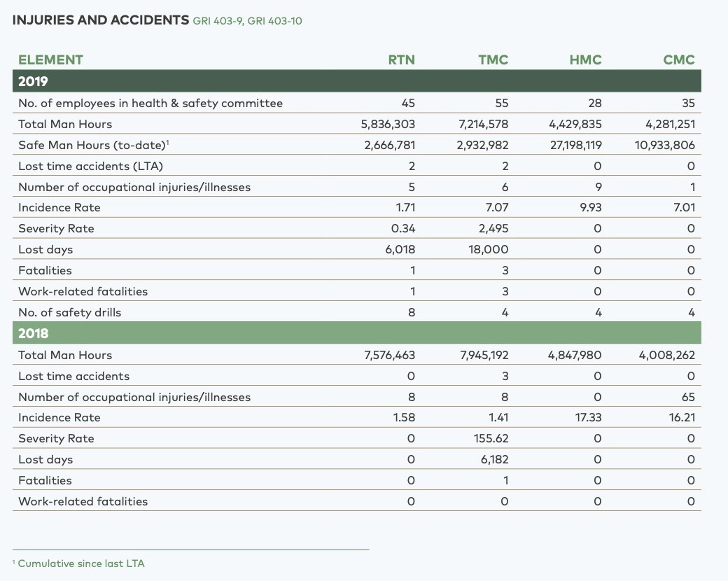
Task: Click the RTN safety drills value '8'
Action: pos(412,312)
